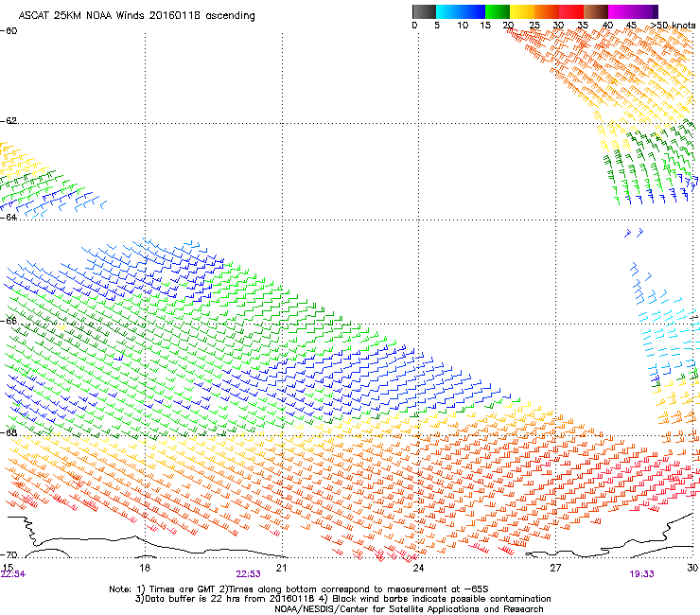700x615 pixels.
Task: Click the title 'ASCAT 25KM NOAA Winds 20160118 ascending'
Action: pyautogui.click(x=136, y=16)
